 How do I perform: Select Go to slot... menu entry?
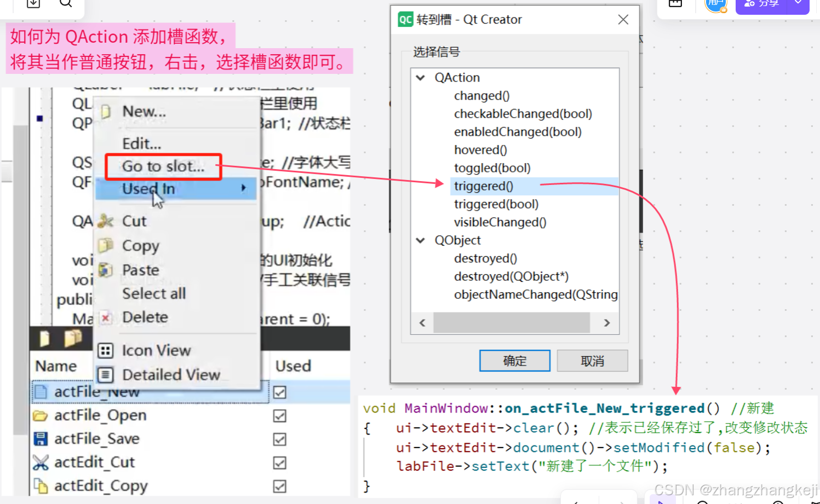[163, 166]
